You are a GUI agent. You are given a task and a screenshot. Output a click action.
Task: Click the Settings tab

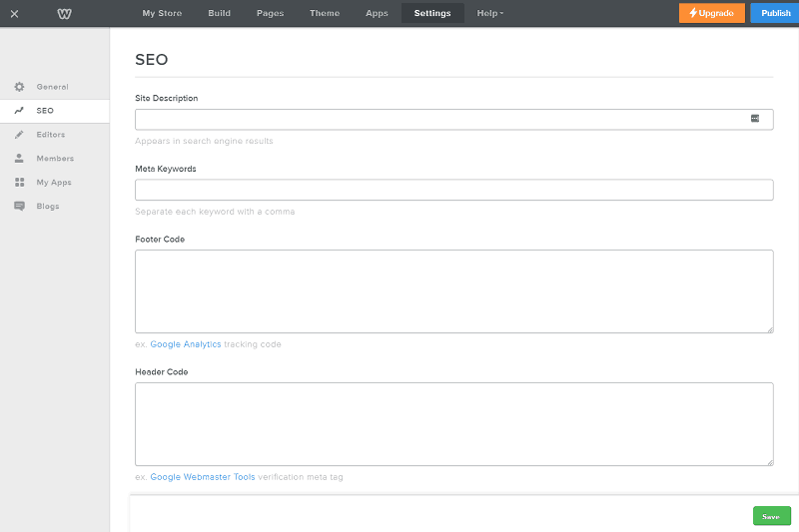(432, 13)
